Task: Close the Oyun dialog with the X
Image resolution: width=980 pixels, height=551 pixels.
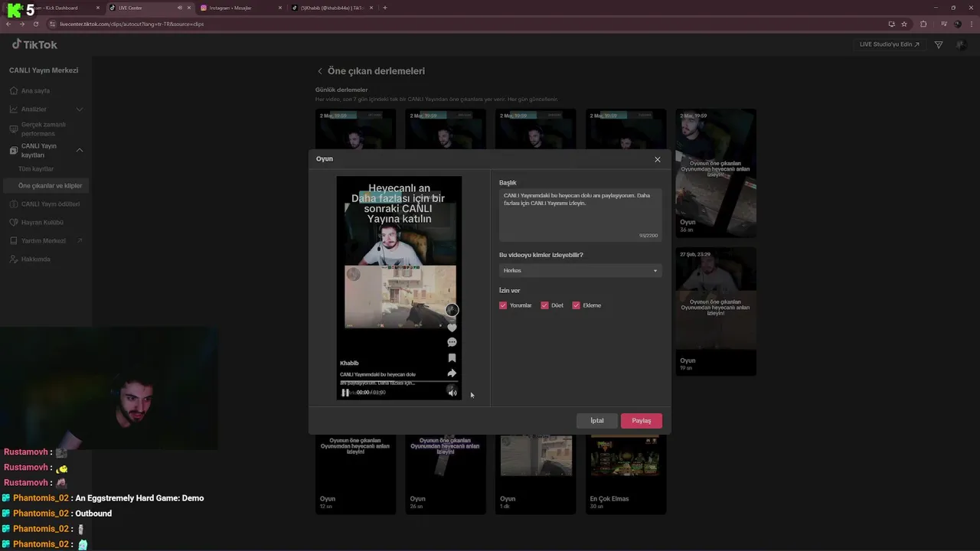Action: (x=657, y=159)
